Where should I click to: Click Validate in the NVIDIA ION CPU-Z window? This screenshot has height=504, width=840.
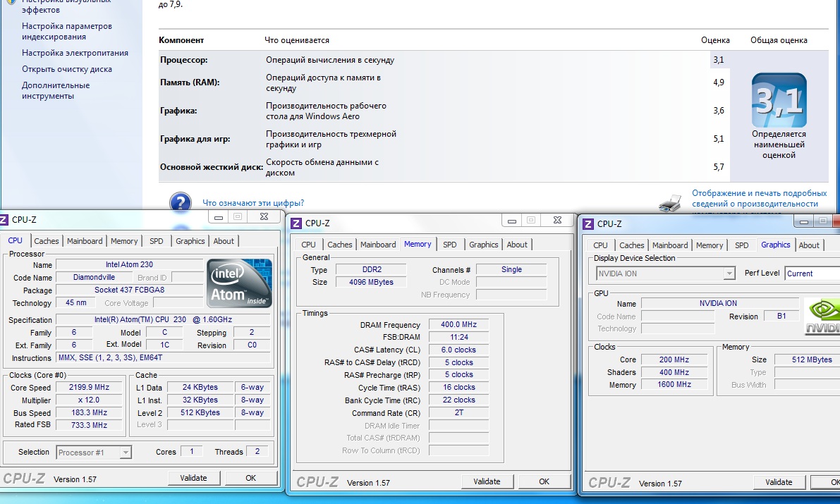(779, 482)
